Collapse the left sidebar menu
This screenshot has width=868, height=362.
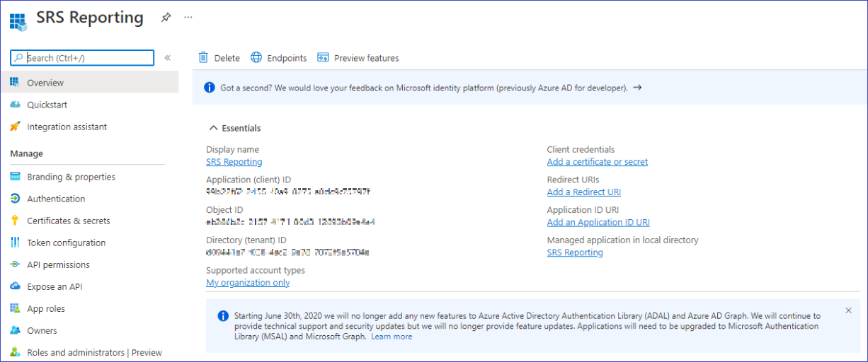point(168,58)
